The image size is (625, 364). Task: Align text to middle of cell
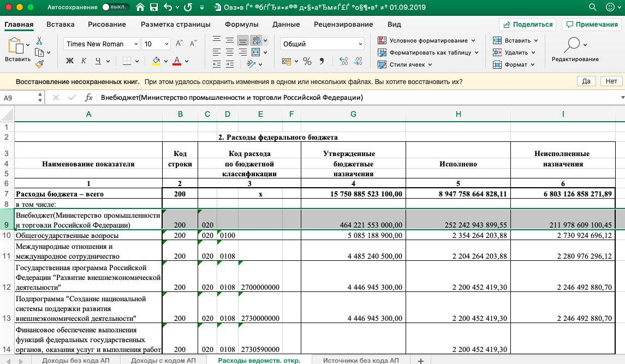pos(230,40)
